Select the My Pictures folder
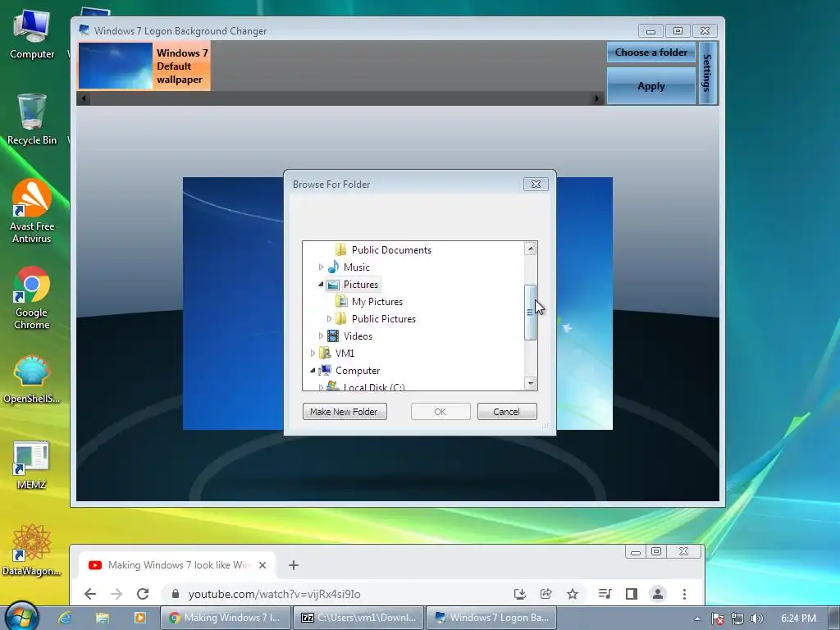Image resolution: width=840 pixels, height=630 pixels. point(369,302)
